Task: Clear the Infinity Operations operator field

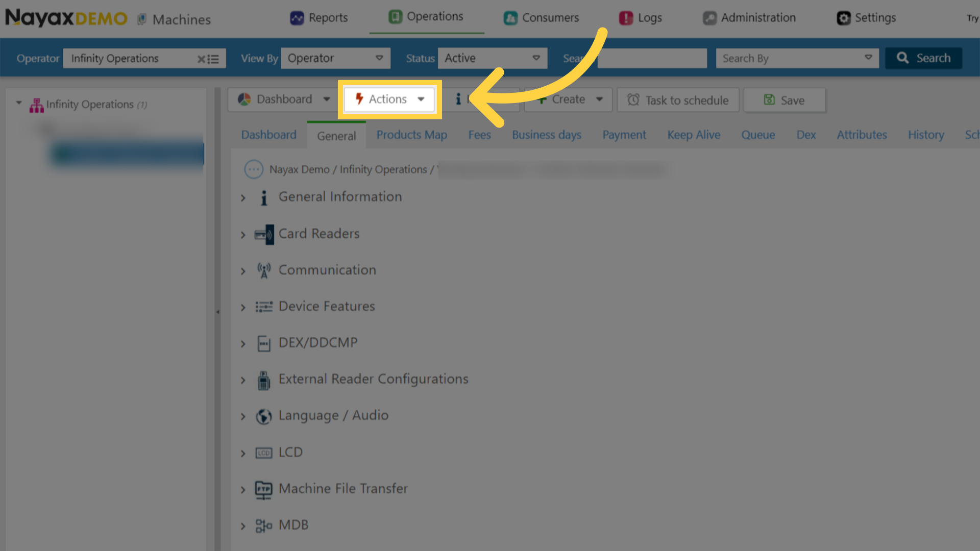Action: (x=201, y=59)
